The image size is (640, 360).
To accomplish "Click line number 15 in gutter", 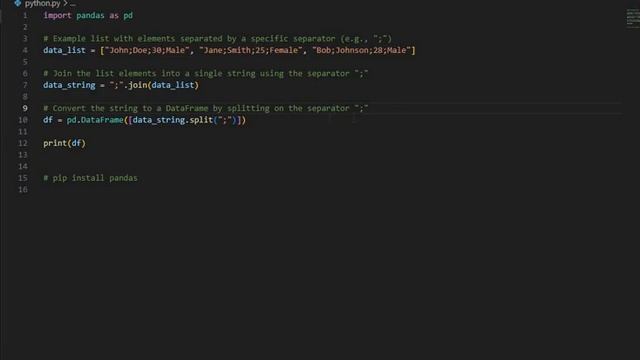I will (x=23, y=178).
